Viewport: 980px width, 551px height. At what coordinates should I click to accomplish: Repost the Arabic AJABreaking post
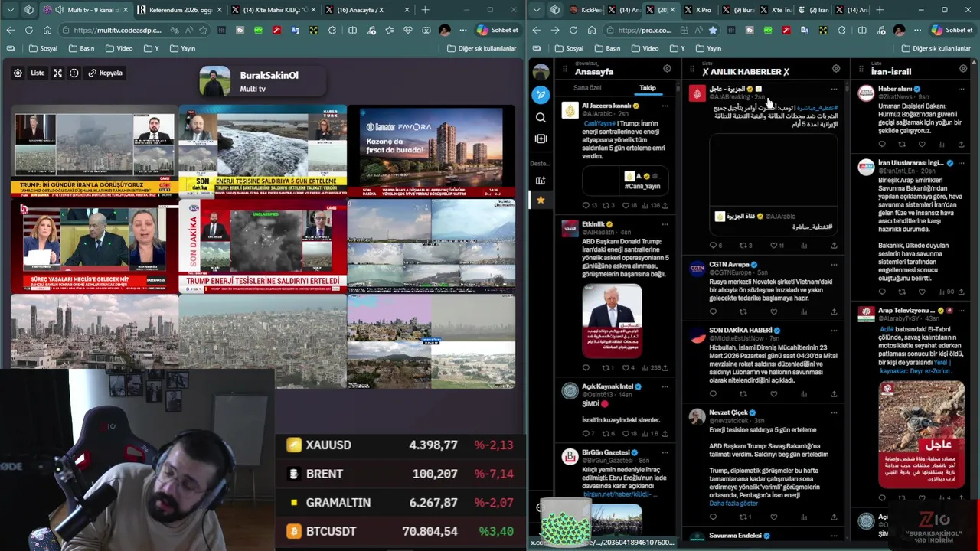745,246
